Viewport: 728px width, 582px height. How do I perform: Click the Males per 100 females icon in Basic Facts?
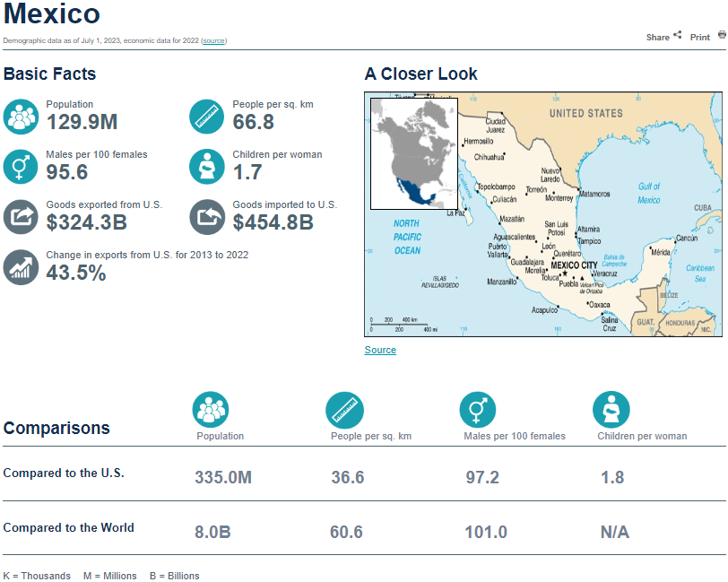[x=21, y=167]
